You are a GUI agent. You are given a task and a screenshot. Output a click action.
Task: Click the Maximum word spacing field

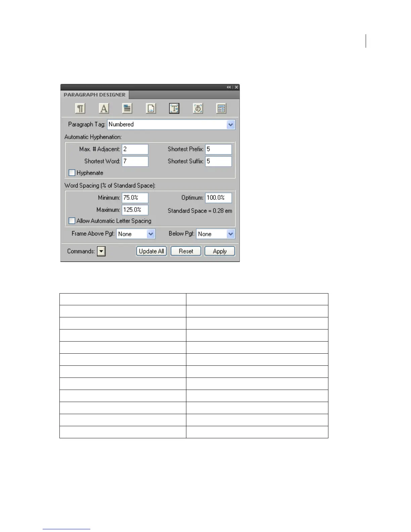point(135,210)
